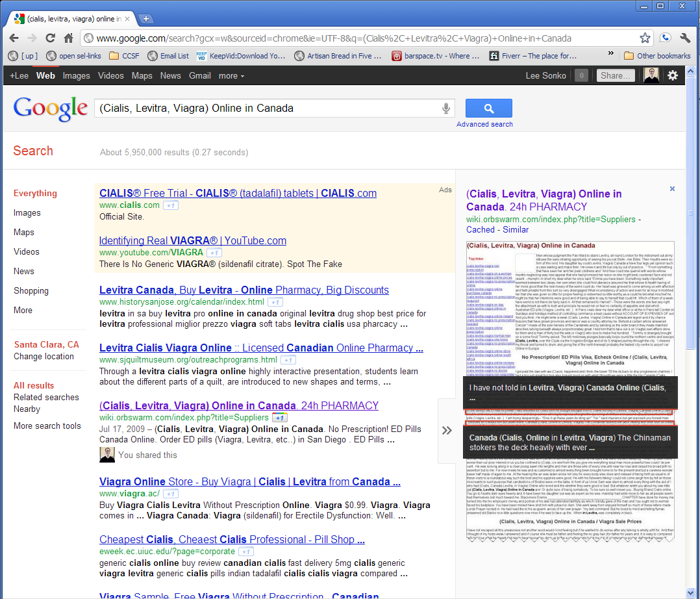
Task: Open Levitra Canada, Buy Levitra result
Action: 244,290
